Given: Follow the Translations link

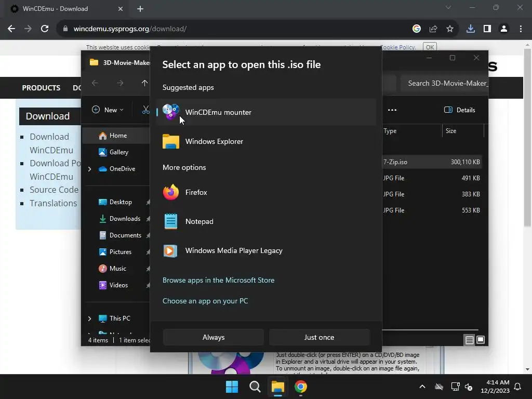Looking at the screenshot, I should click(x=54, y=203).
